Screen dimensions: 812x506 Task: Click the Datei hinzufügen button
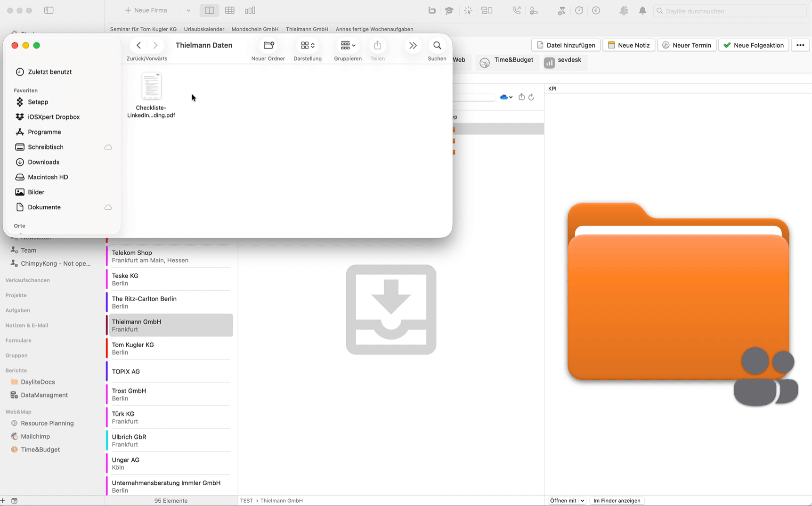566,45
